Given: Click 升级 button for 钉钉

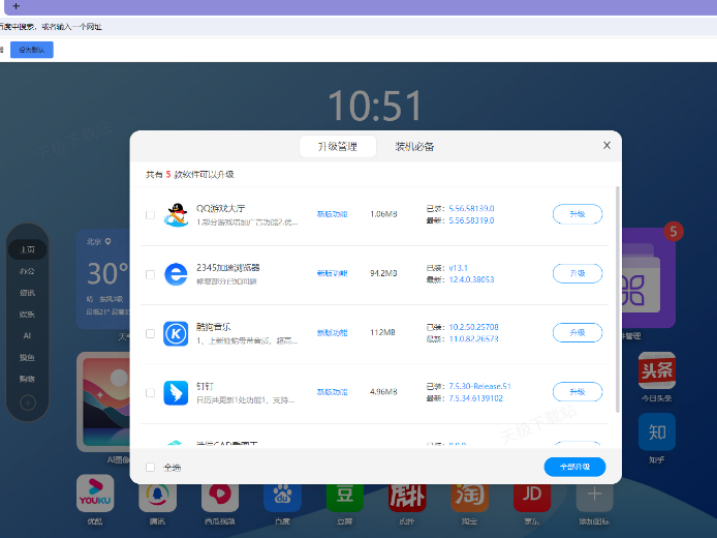Looking at the screenshot, I should 577,392.
